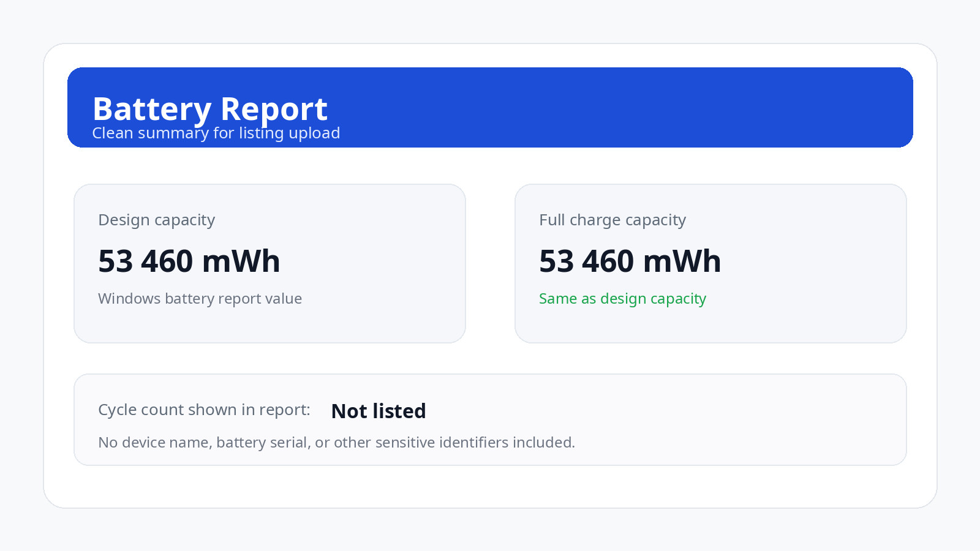
Task: Select 'Windows battery report value' text
Action: 200,299
